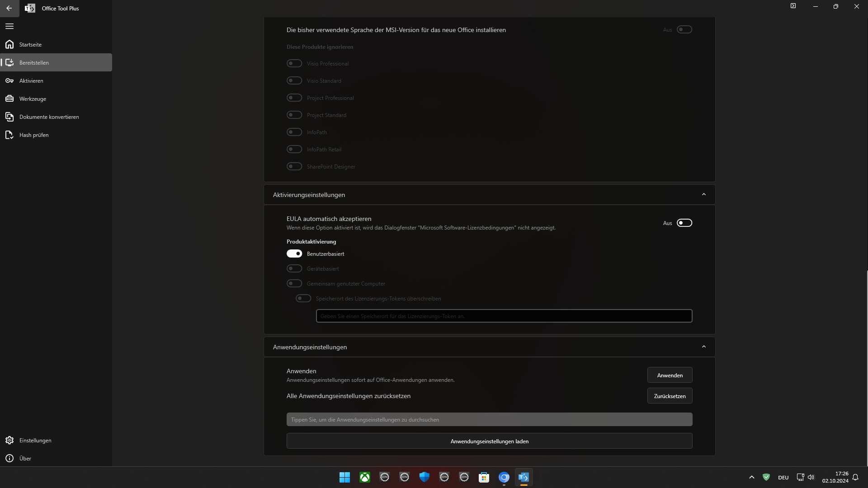Screen dimensions: 868x488
Task: Collapse the Aktivierungseinstellungen section
Action: tap(703, 194)
